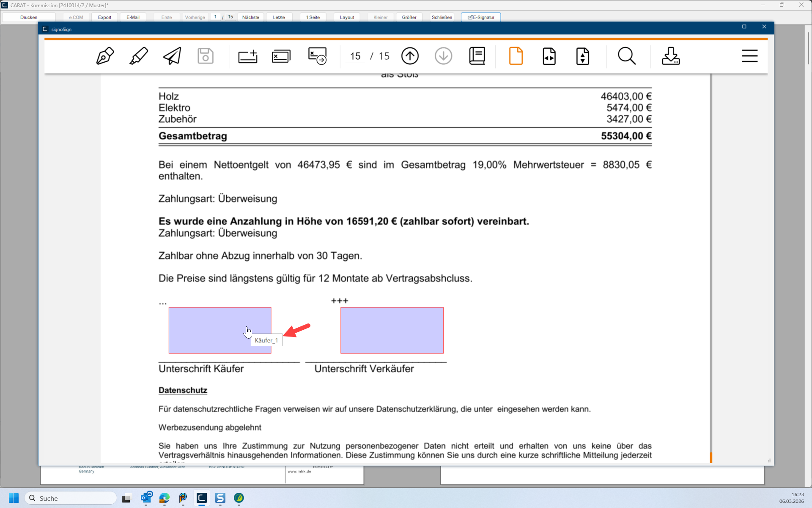Click the delete signature field icon
The image size is (812, 508).
coord(281,56)
